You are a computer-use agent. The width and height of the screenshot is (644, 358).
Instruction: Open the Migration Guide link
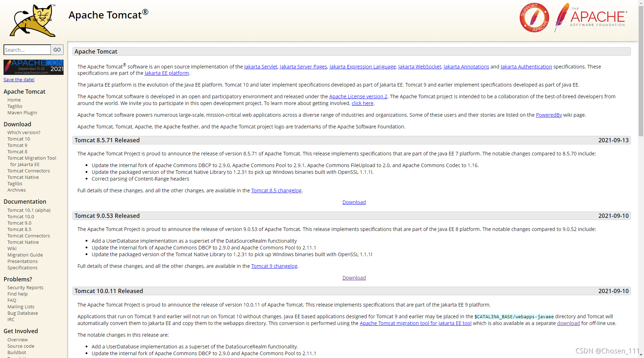point(25,255)
